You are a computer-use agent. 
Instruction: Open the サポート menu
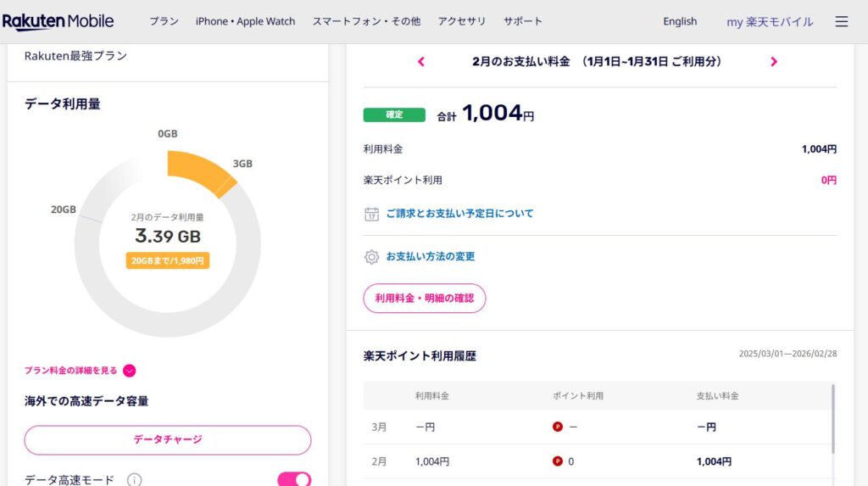522,21
